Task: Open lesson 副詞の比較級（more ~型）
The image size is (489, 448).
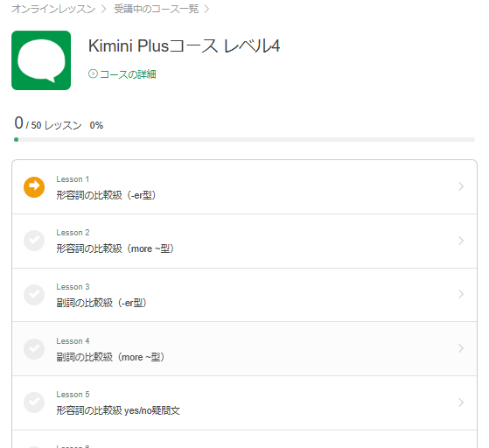Action: click(110, 357)
